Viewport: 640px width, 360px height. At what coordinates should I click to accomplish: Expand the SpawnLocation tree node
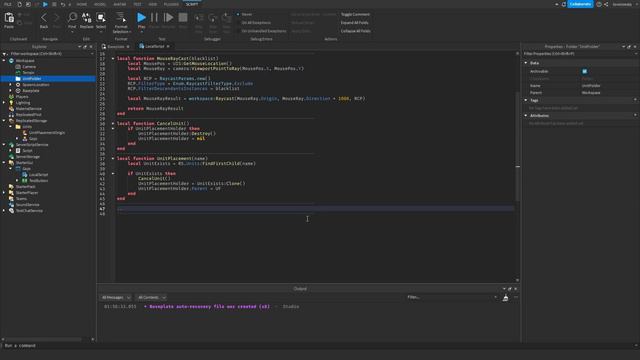click(x=11, y=84)
